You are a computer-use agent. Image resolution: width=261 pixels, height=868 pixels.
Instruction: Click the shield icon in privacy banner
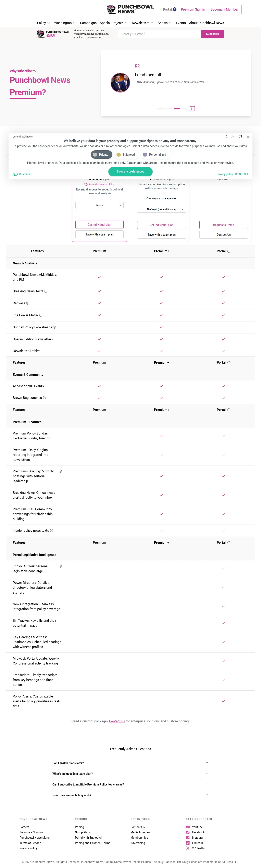pyautogui.click(x=240, y=137)
